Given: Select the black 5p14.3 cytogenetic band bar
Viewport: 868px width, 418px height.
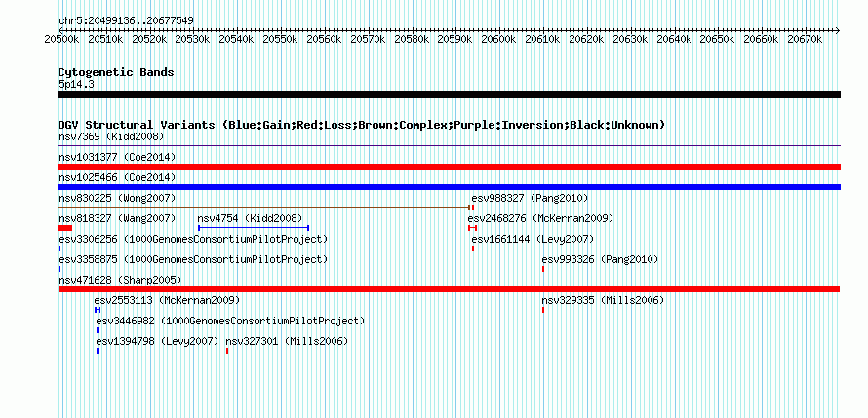Looking at the screenshot, I should tap(449, 95).
